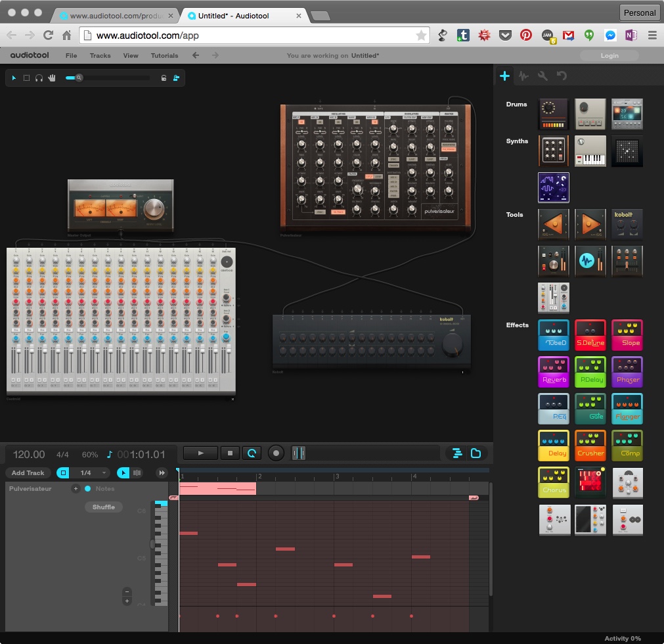
Task: Click the wrench settings icon in the right panel
Action: 542,76
